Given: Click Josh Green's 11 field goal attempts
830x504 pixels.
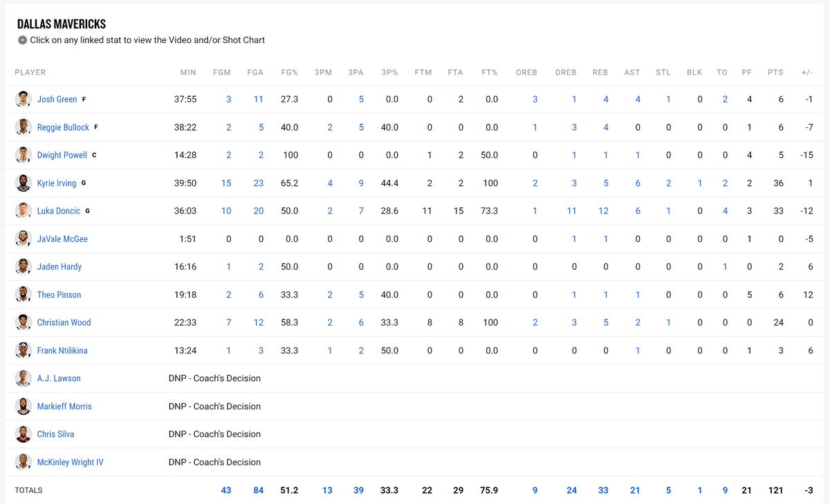Looking at the screenshot, I should (x=259, y=100).
